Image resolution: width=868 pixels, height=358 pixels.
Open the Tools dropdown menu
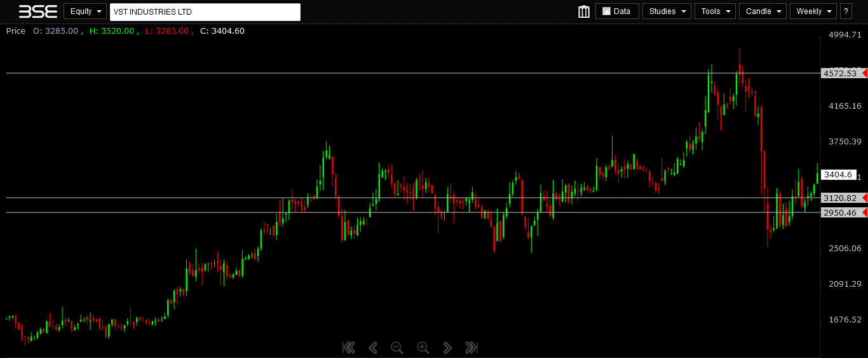[x=715, y=11]
